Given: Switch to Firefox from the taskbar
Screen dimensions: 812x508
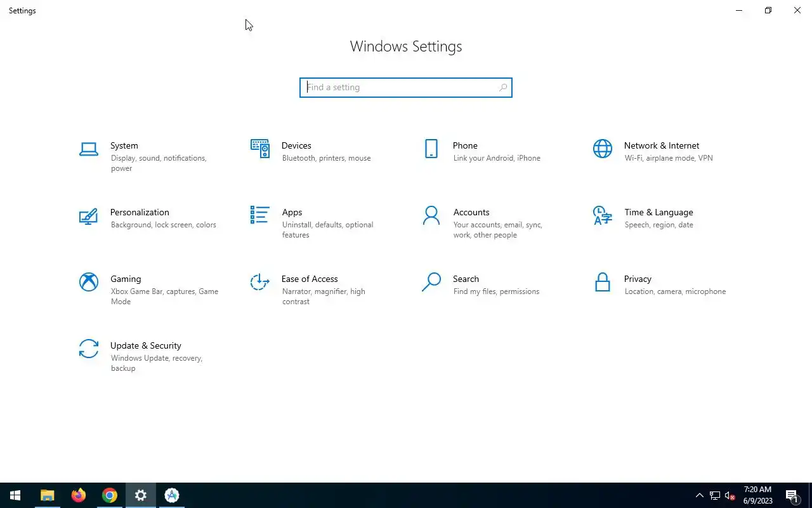Looking at the screenshot, I should pos(79,495).
